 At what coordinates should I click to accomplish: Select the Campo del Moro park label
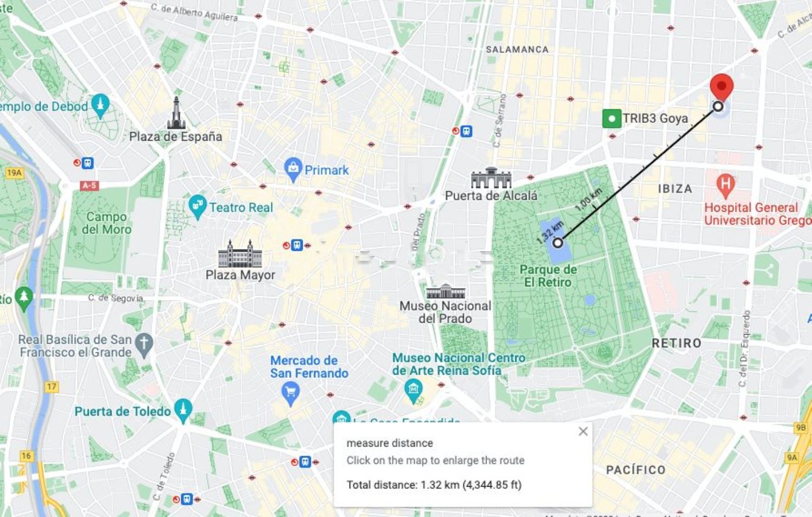point(107,222)
